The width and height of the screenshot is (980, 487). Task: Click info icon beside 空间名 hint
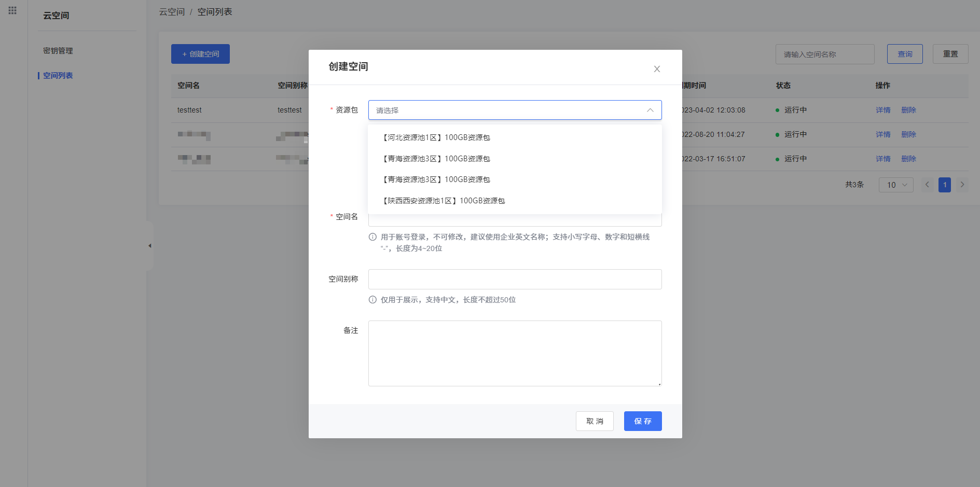pos(372,237)
